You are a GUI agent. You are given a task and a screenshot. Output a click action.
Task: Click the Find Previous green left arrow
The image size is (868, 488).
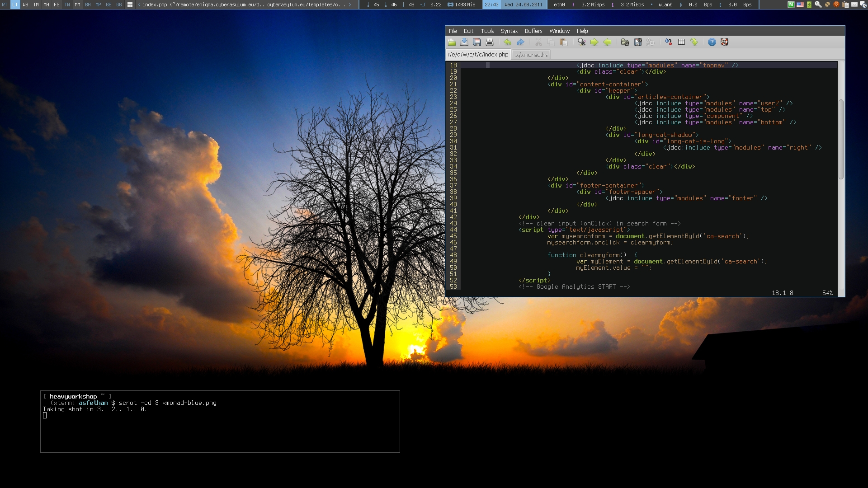(607, 42)
